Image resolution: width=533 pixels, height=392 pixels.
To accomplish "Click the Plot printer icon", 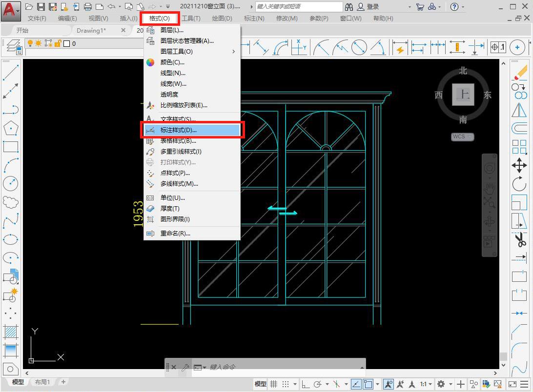I will pos(88,7).
